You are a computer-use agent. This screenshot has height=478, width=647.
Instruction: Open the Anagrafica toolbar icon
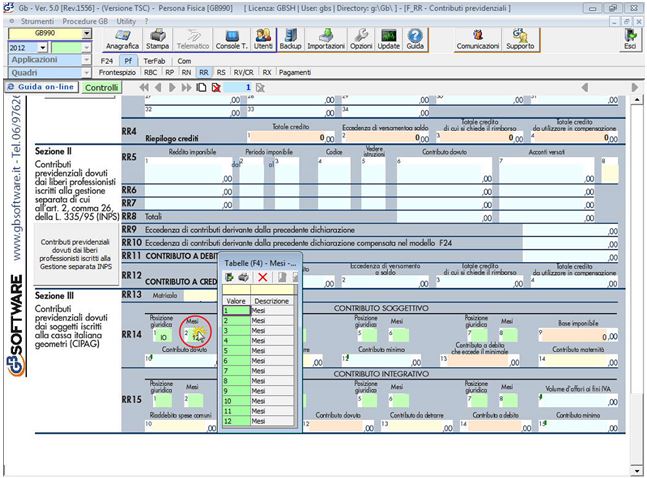pos(122,40)
